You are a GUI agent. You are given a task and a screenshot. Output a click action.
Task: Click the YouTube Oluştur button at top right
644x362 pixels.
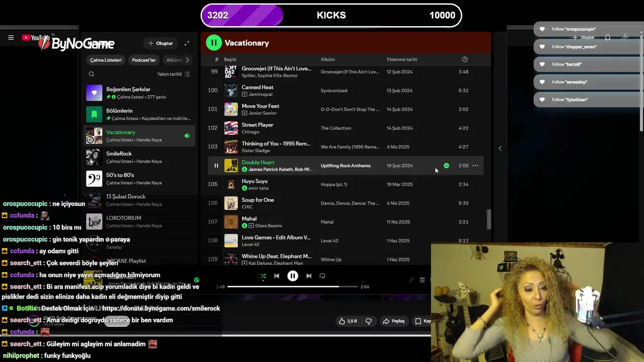tap(584, 37)
